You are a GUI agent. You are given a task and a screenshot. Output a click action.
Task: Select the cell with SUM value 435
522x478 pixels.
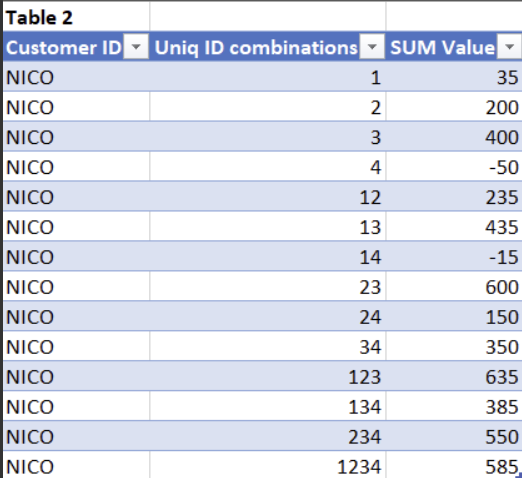[454, 226]
